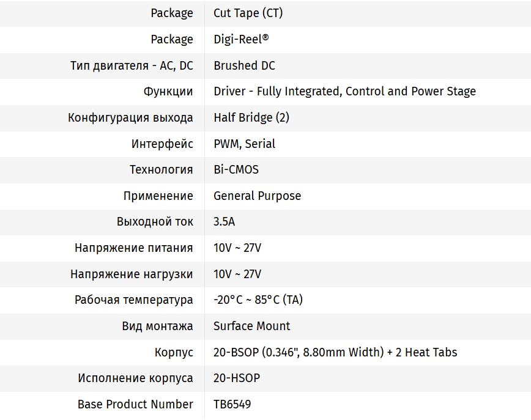Click the "Тип двигателя - AC, DC" label
This screenshot has width=531, height=420.
tap(132, 65)
